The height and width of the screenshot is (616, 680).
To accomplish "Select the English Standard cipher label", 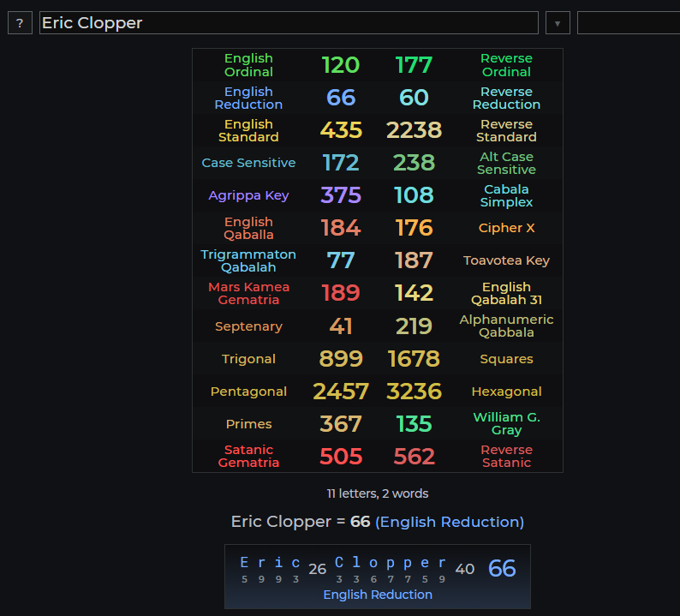I will (x=248, y=130).
